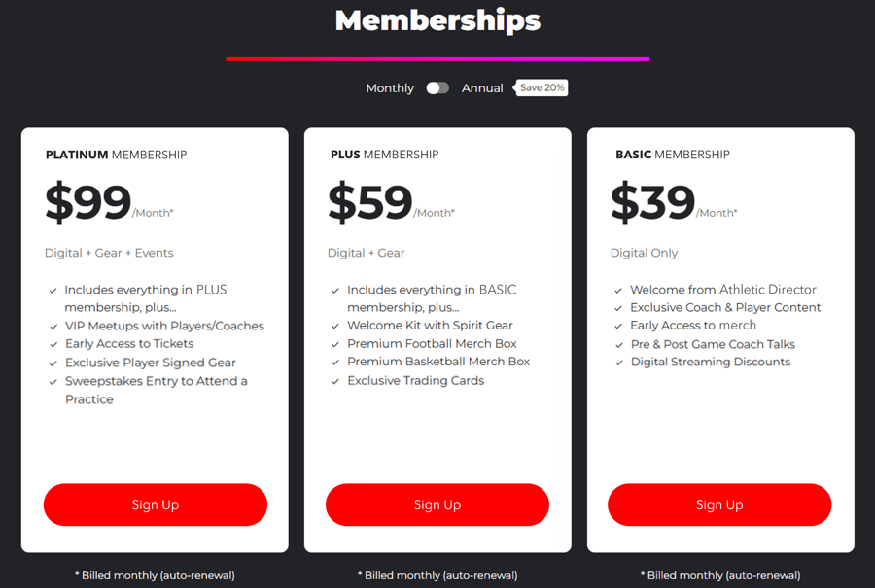The height and width of the screenshot is (588, 875).
Task: Click the Billed monthly footnote under PLATINUM
Action: coord(155,575)
